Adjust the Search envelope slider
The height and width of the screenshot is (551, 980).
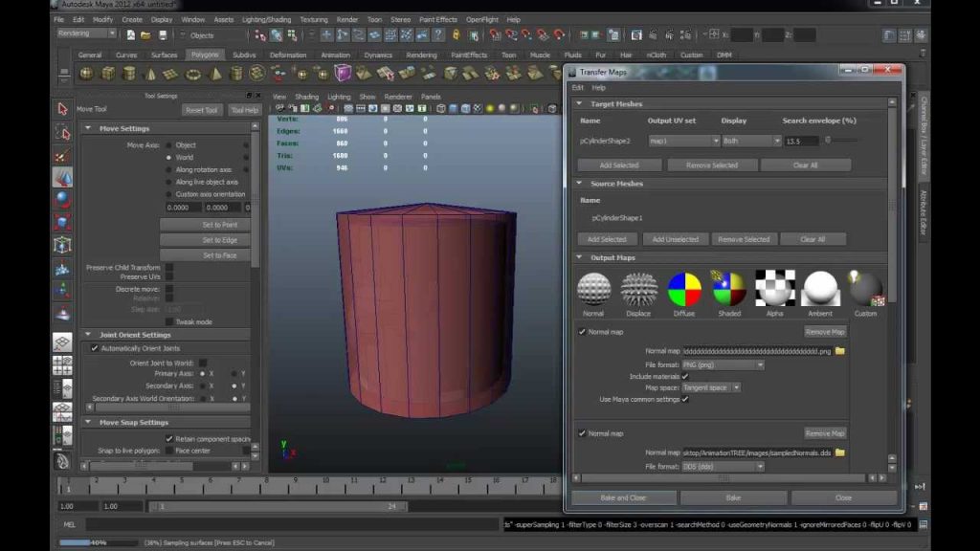pos(828,141)
